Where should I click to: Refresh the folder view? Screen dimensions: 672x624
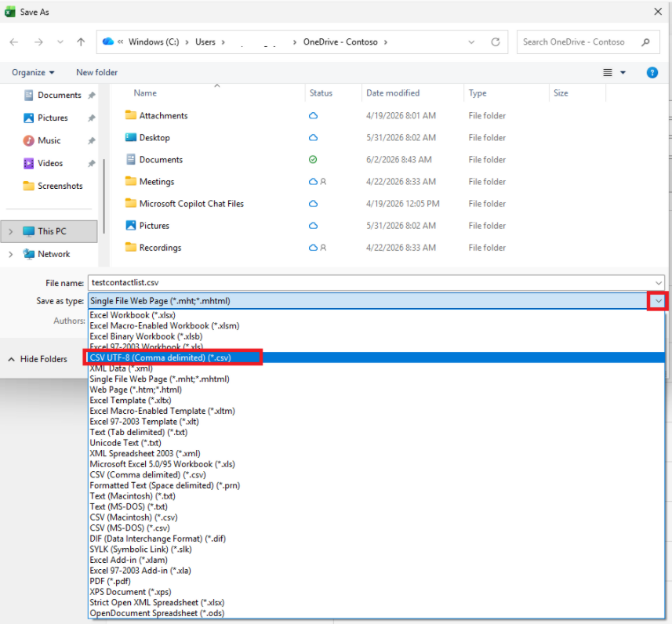(x=496, y=42)
